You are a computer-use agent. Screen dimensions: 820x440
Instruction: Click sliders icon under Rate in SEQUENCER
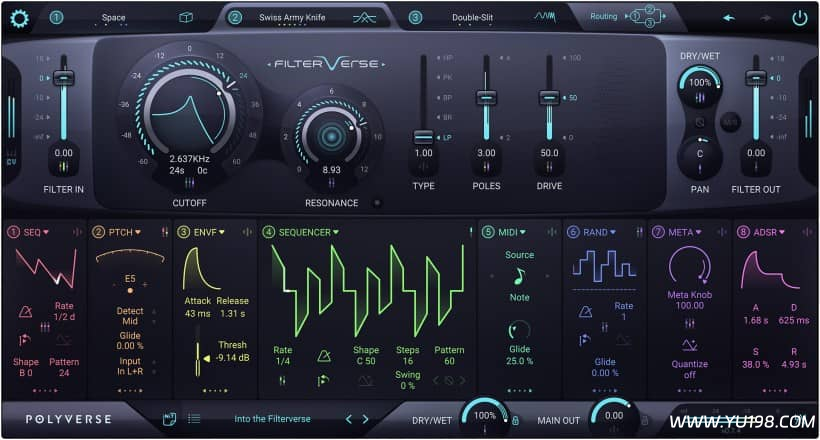(282, 381)
